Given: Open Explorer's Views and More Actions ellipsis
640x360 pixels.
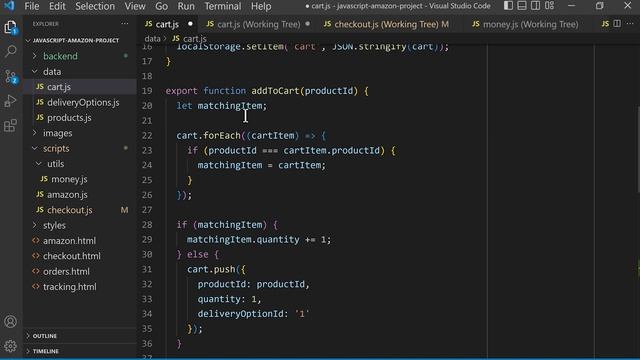Looking at the screenshot, I should (x=124, y=24).
